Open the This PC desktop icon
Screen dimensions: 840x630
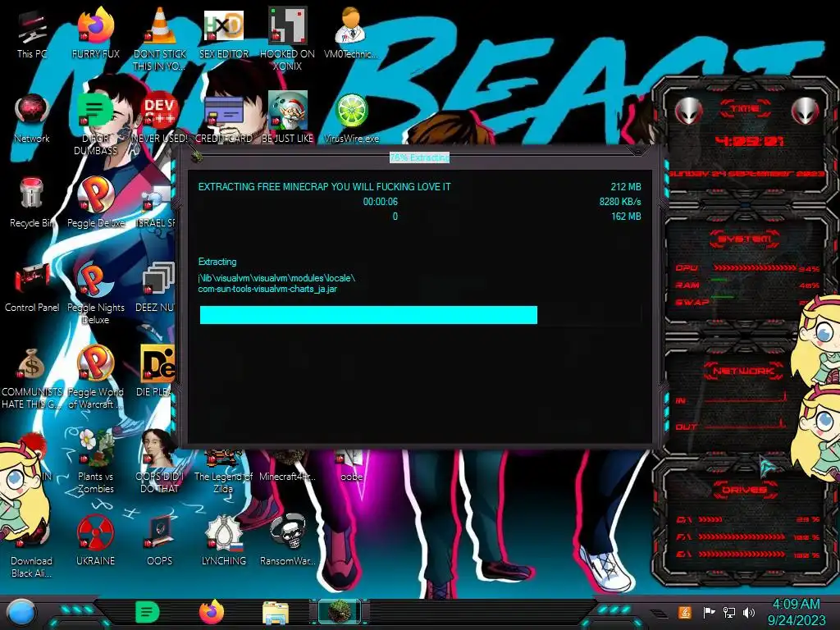click(32, 27)
